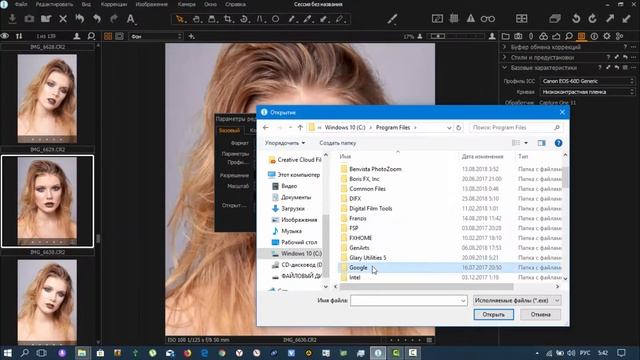640x360 pixels.
Task: Open the Color tool tab (three circles)
Action: 543,36
